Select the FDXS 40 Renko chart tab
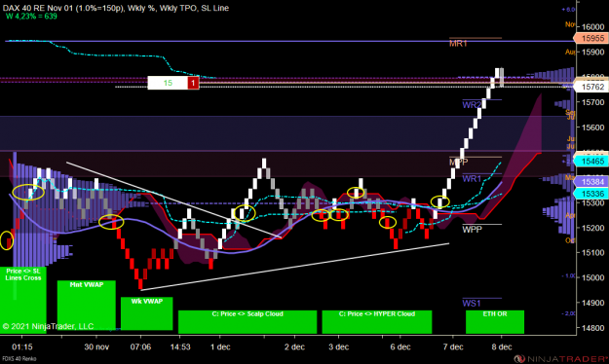This screenshot has height=364, width=609. 19,359
